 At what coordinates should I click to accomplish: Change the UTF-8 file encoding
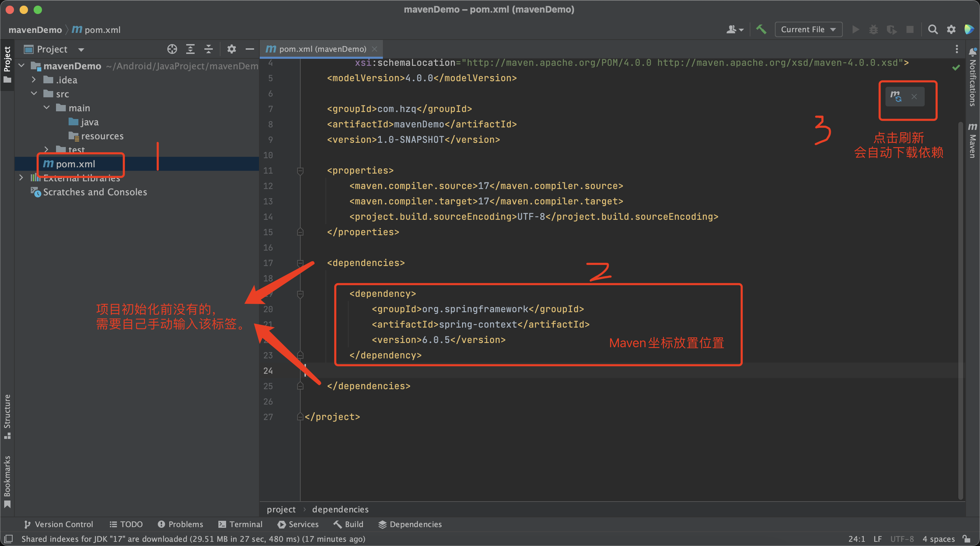click(x=902, y=539)
